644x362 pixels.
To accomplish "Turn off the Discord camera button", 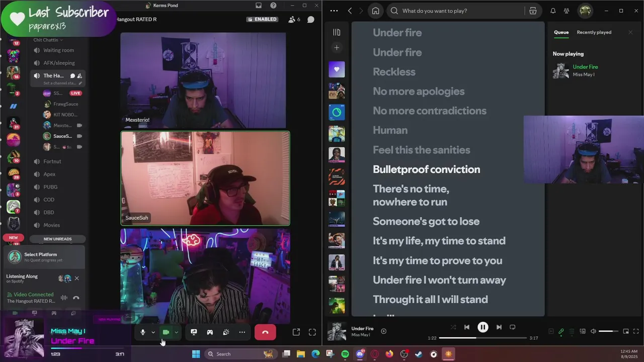I will pos(166,332).
